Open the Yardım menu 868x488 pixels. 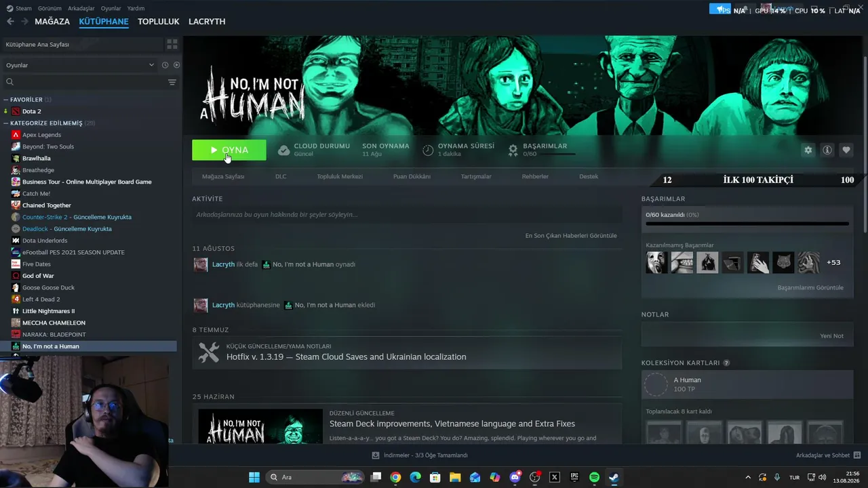pyautogui.click(x=136, y=8)
